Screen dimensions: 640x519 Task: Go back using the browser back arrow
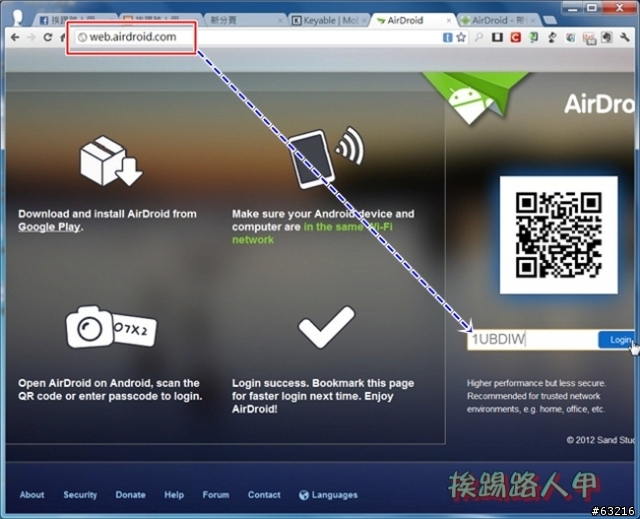(x=15, y=37)
